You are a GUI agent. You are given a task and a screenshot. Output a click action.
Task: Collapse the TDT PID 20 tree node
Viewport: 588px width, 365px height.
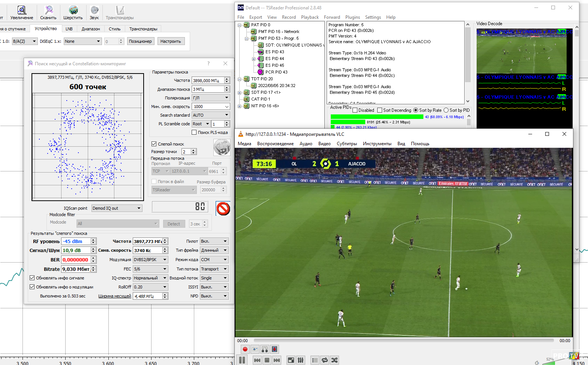tap(240, 79)
